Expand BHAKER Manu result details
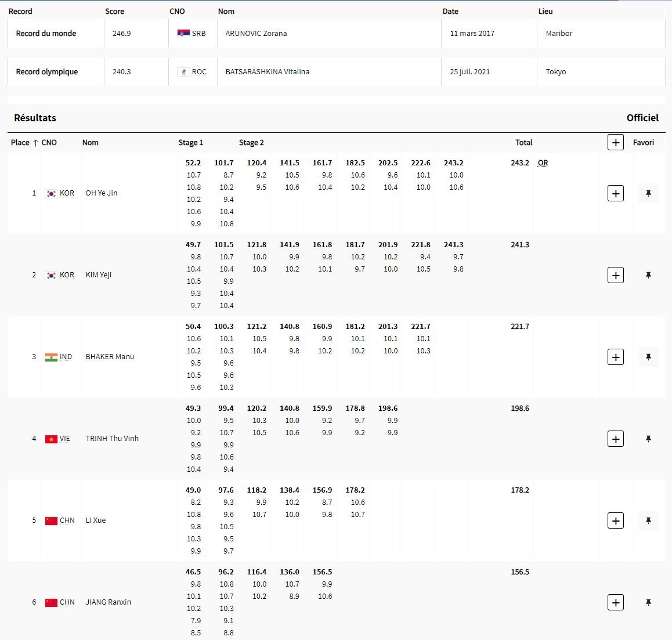Viewport: 672px width, 640px height. [615, 357]
